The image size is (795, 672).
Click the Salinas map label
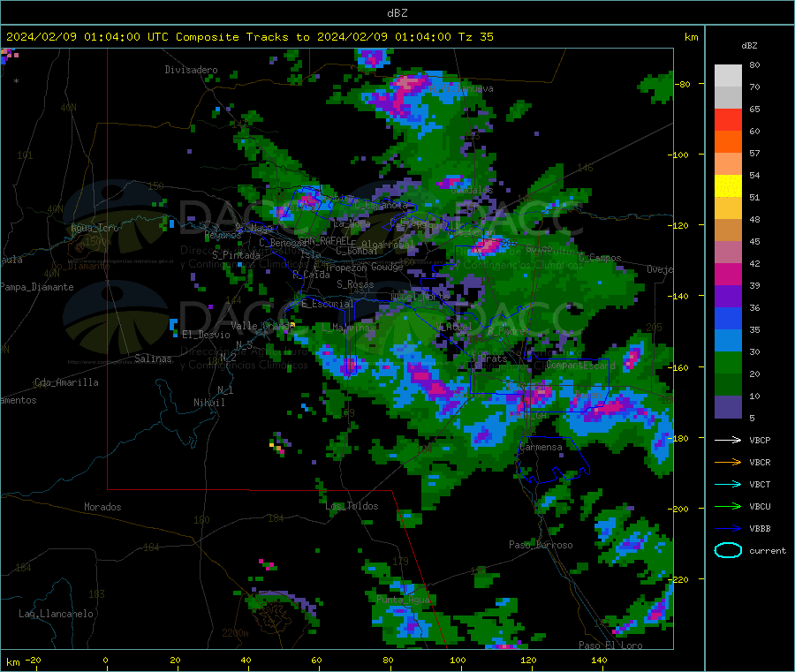click(153, 359)
